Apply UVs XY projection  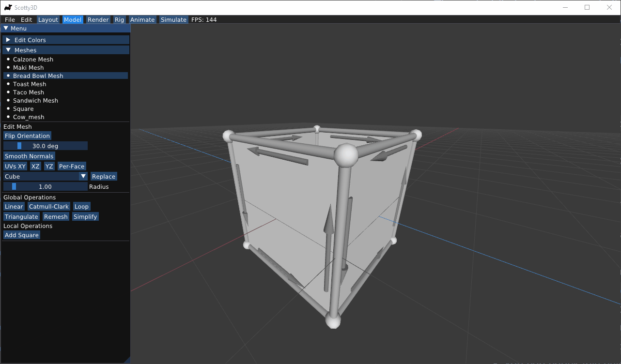click(x=15, y=167)
